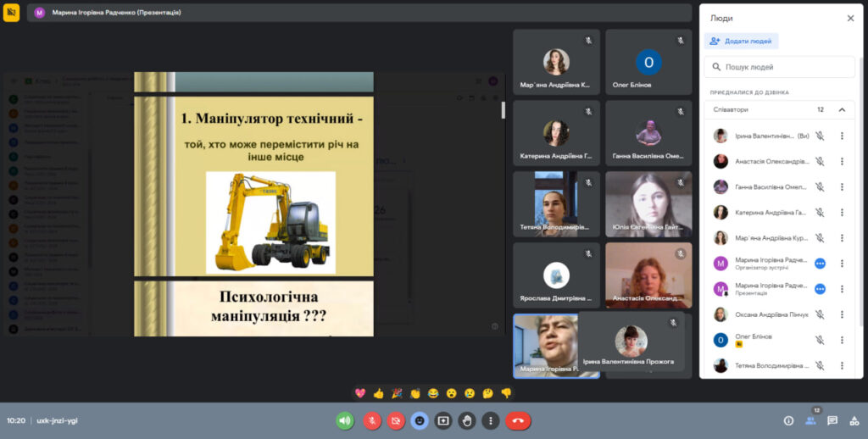Open the chat panel icon
The image size is (868, 439).
(x=832, y=420)
